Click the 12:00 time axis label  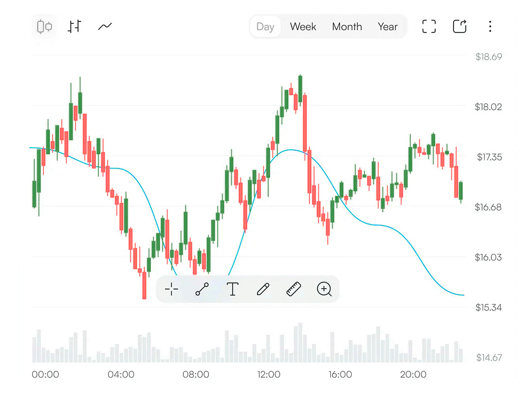pyautogui.click(x=269, y=375)
